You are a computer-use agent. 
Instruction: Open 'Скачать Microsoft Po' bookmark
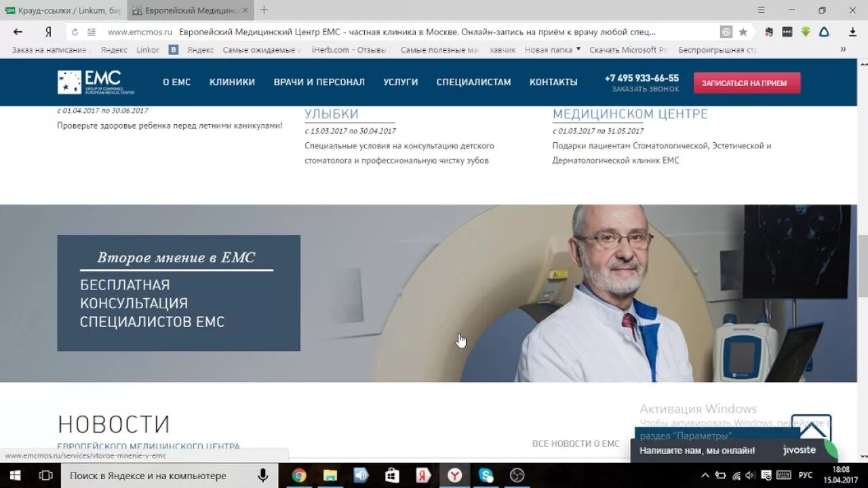pyautogui.click(x=629, y=49)
